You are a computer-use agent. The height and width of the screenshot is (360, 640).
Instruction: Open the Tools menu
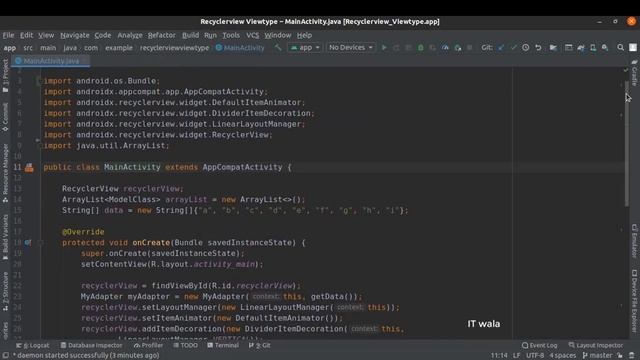point(231,35)
